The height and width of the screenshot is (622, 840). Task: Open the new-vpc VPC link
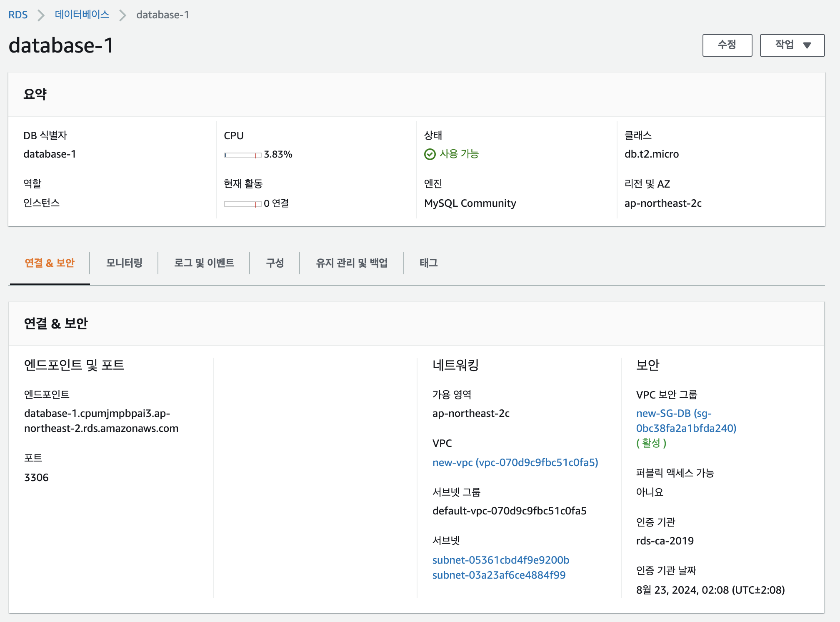pos(515,462)
